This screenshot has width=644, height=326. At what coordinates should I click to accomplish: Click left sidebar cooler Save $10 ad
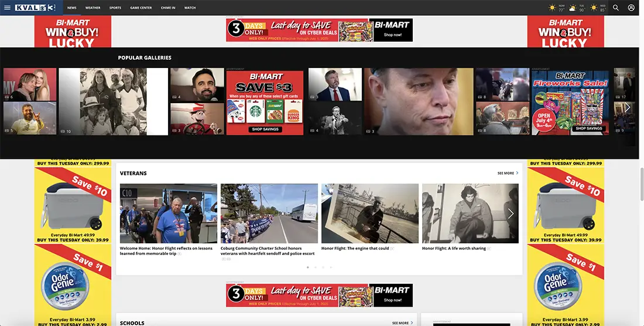pos(73,206)
